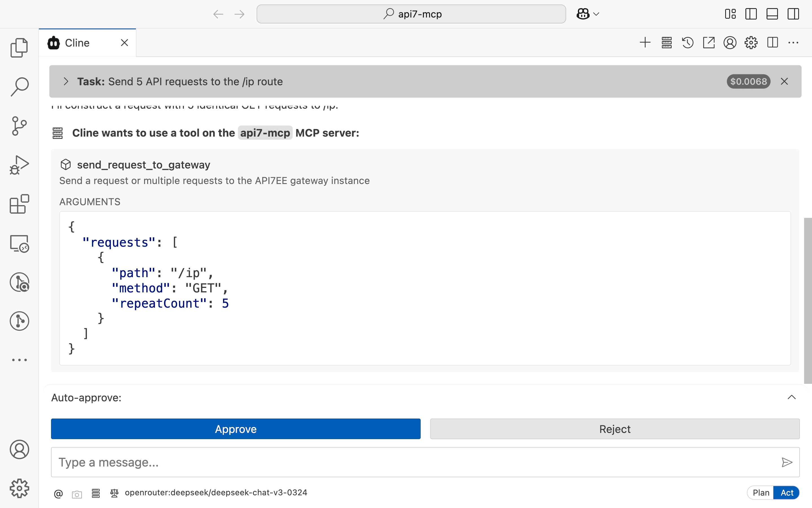Approve the send_request_to_gateway tool call
The image size is (812, 508).
click(235, 429)
